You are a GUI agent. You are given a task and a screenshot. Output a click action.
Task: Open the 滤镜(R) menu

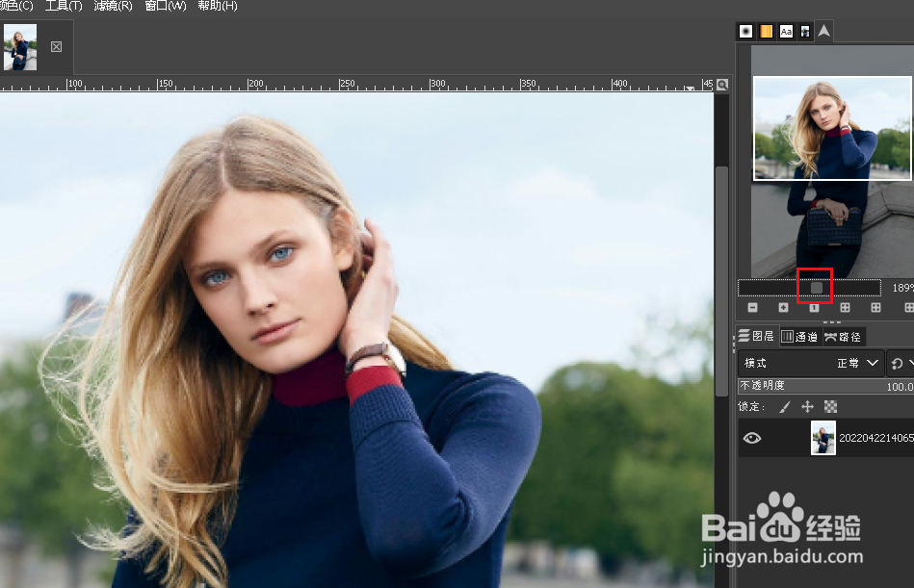(x=113, y=6)
